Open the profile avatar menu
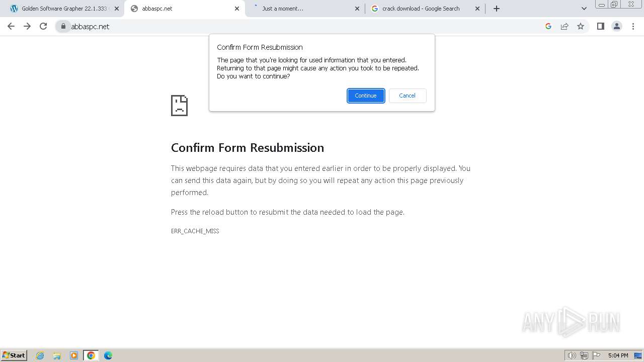Viewport: 644px width, 362px height. [x=617, y=26]
